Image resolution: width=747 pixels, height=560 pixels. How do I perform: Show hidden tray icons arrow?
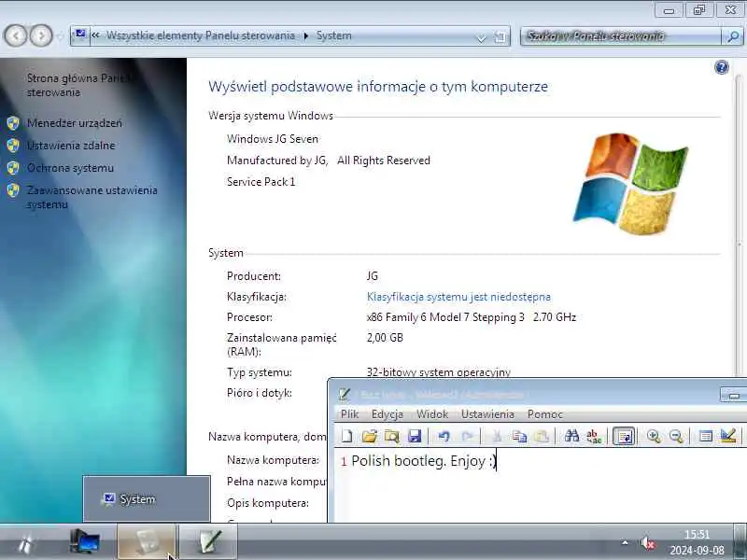coord(625,542)
